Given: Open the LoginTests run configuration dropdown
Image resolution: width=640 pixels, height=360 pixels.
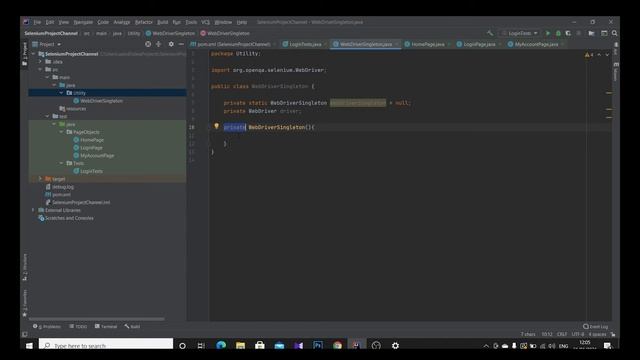Looking at the screenshot, I should tap(520, 33).
